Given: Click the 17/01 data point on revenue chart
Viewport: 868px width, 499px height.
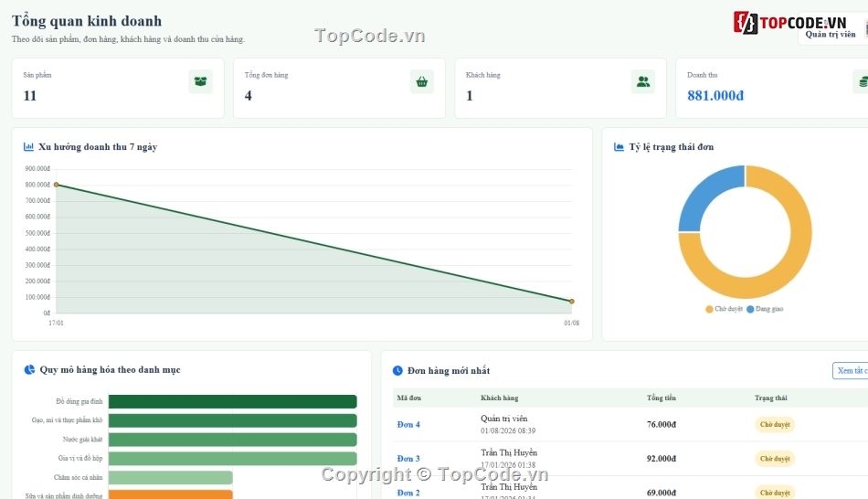Looking at the screenshot, I should click(x=56, y=185).
